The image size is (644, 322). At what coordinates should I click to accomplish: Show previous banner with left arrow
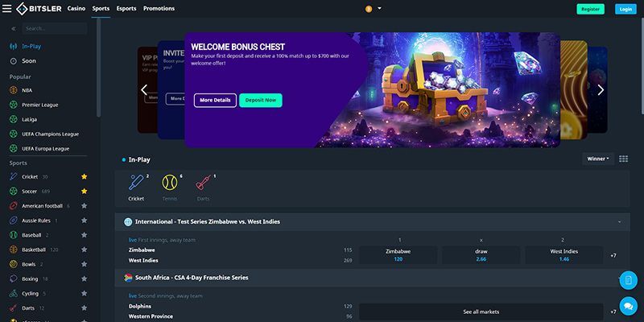pos(144,90)
